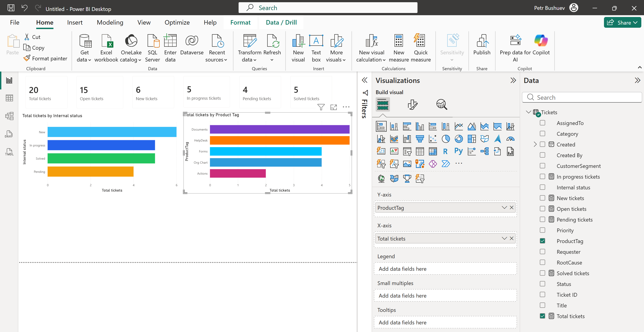The height and width of the screenshot is (332, 644).
Task: Uncheck the Total tickets field checkbox
Action: tap(542, 316)
